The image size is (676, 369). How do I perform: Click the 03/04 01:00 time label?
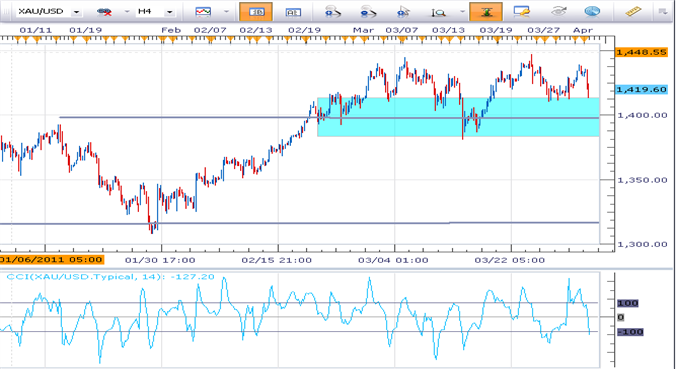393,260
